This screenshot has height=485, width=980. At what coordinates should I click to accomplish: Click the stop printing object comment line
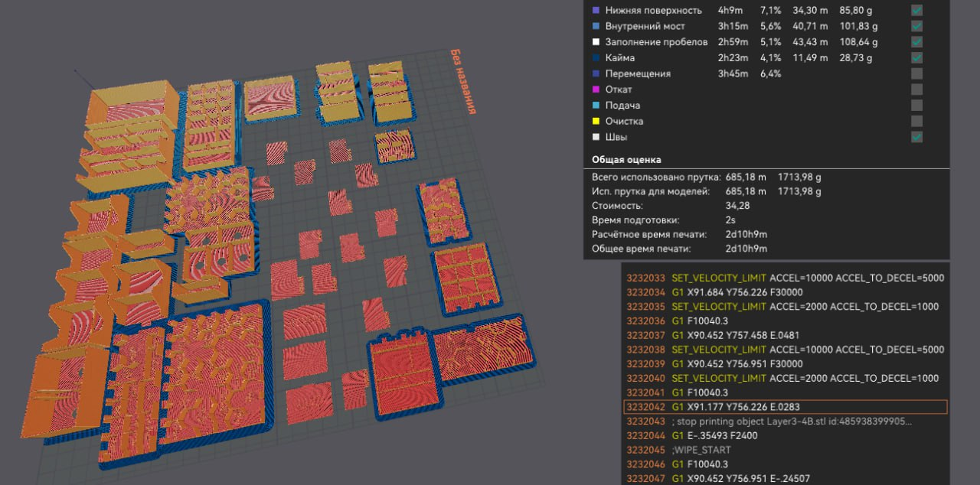(x=785, y=422)
